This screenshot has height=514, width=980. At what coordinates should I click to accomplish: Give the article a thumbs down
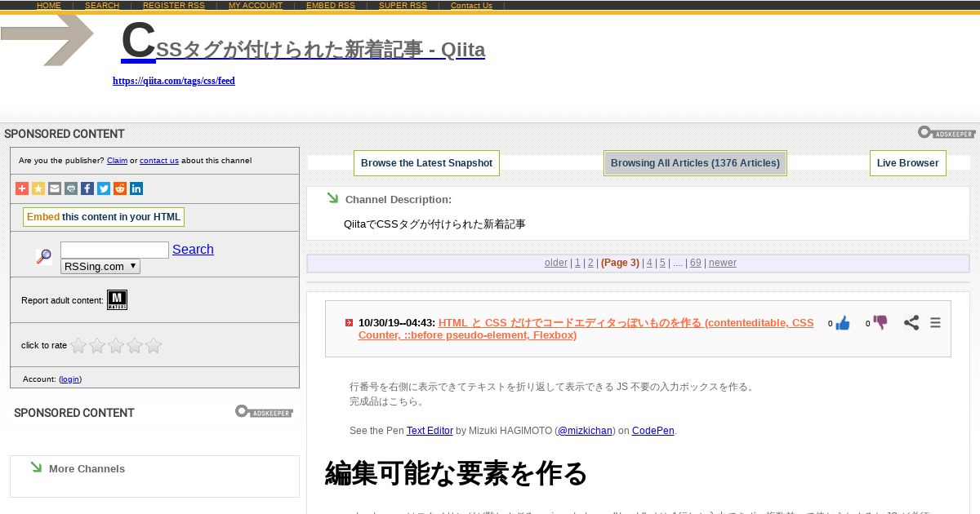(x=880, y=323)
